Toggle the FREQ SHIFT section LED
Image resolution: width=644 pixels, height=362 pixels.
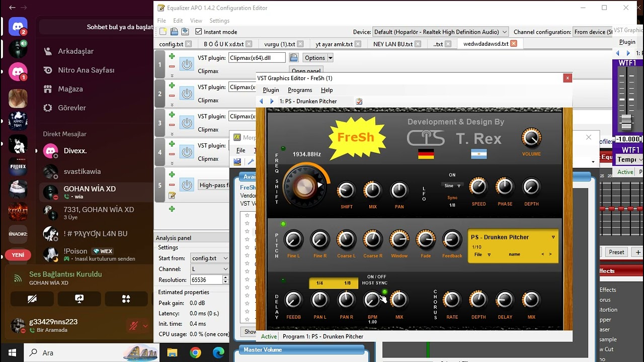coord(283,148)
